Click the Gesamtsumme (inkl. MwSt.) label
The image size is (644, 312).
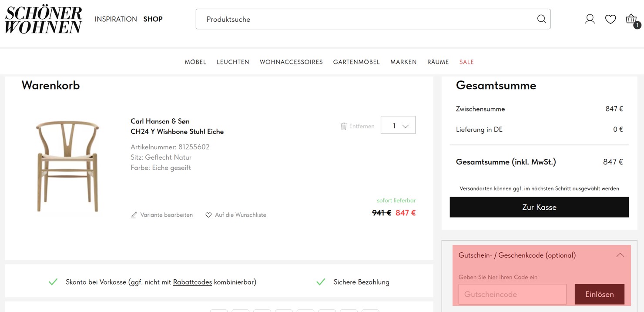pos(506,162)
